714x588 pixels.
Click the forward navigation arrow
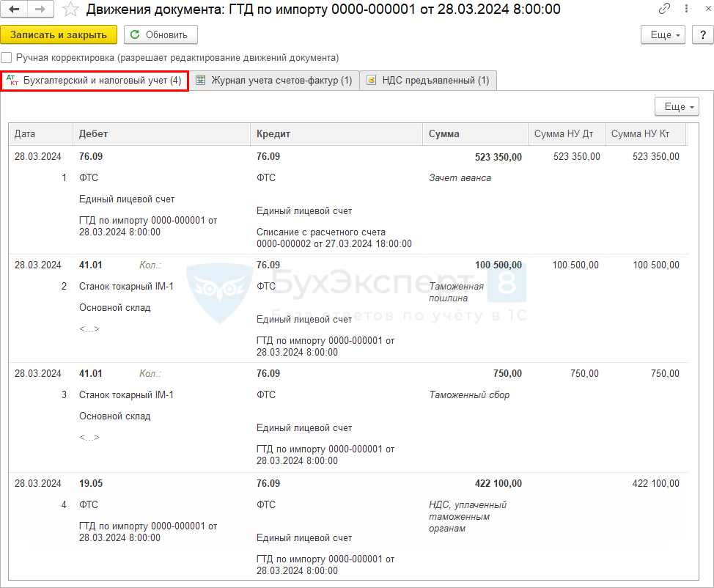[x=40, y=10]
